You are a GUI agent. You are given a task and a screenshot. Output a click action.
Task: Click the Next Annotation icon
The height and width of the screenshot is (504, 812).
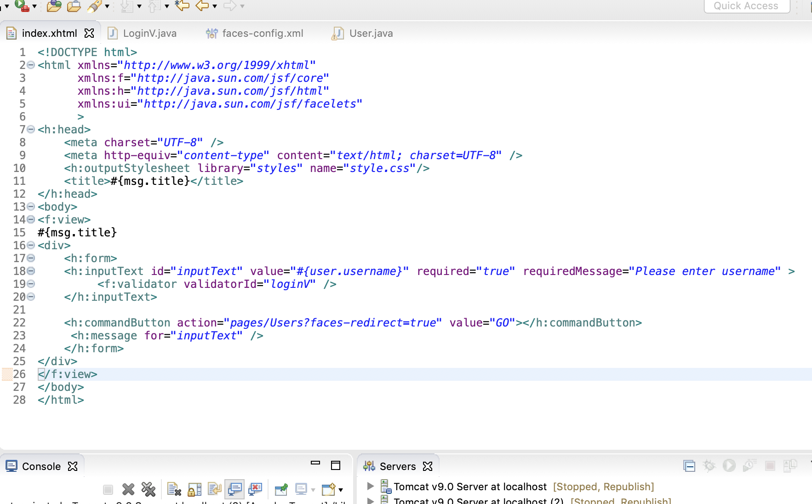(127, 6)
